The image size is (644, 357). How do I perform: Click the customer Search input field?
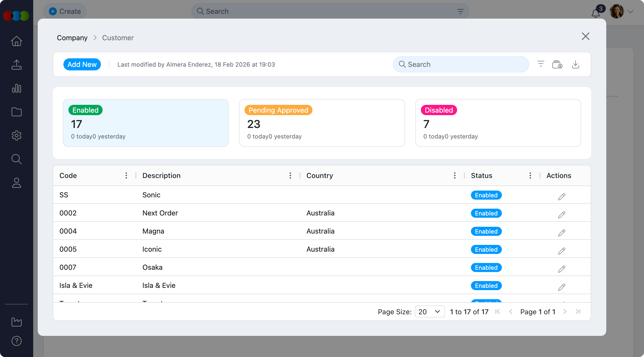tap(461, 64)
